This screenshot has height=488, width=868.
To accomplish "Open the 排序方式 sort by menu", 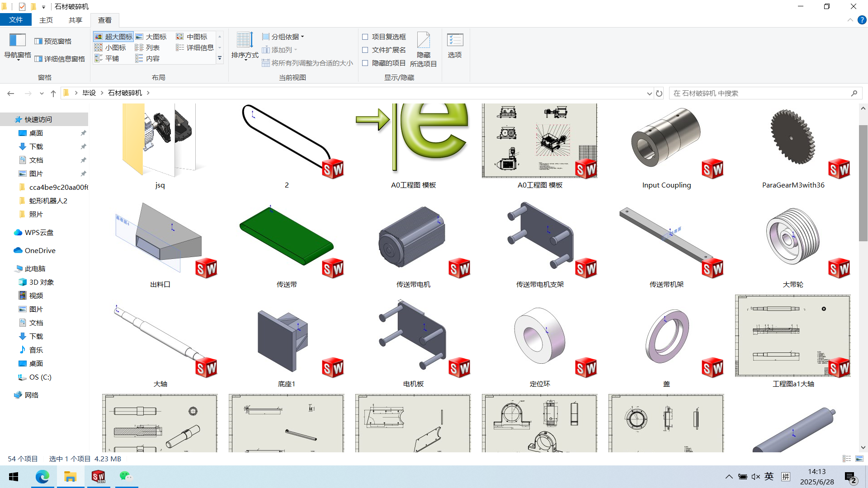I will pos(245,46).
